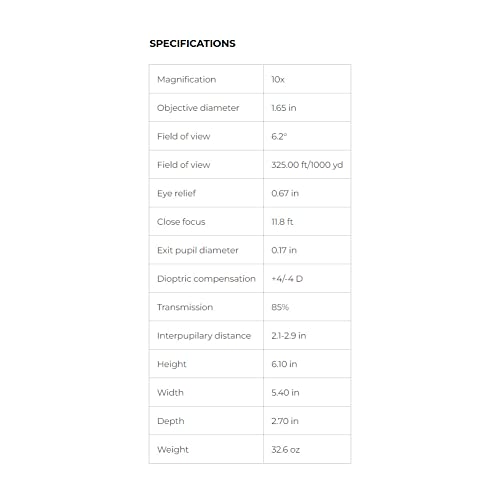Select the Width row label

pyautogui.click(x=170, y=392)
